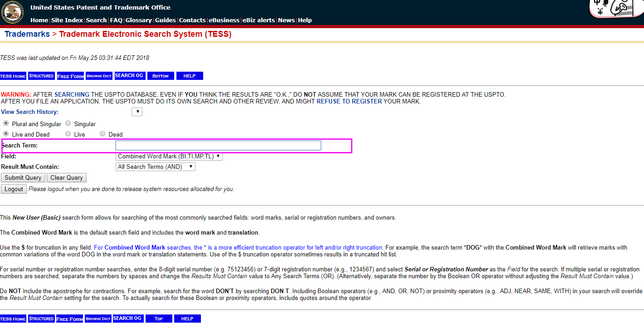Click the USPTO seal logo
Screen dimensions: 644x324
[x=12, y=12]
